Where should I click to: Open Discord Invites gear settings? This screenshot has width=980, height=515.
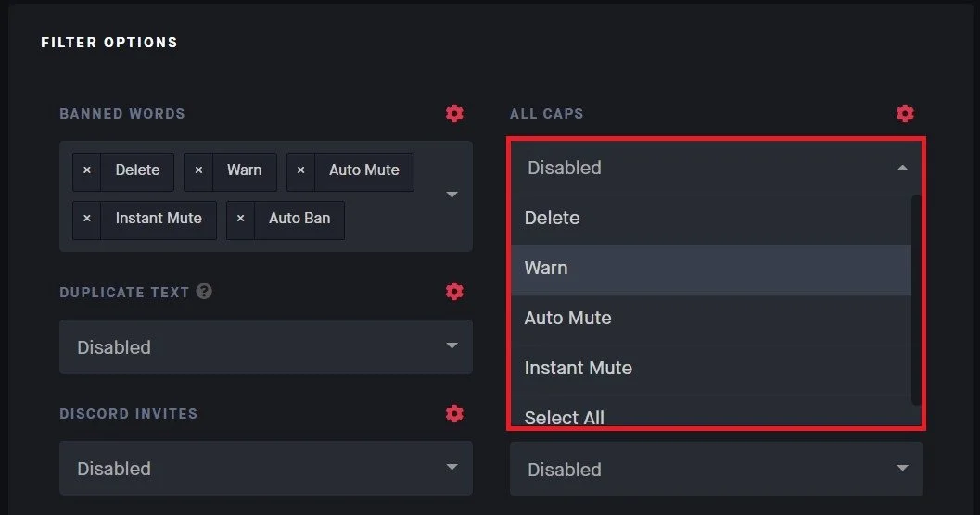pos(454,413)
